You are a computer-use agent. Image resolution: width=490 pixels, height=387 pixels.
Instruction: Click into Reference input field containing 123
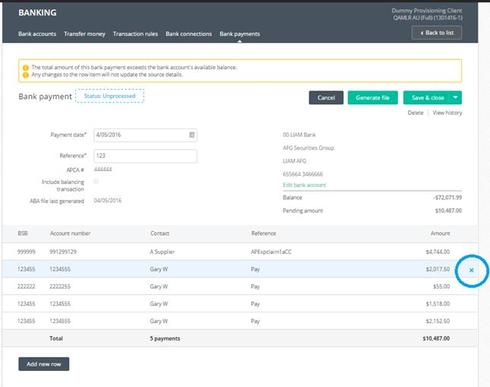point(145,156)
